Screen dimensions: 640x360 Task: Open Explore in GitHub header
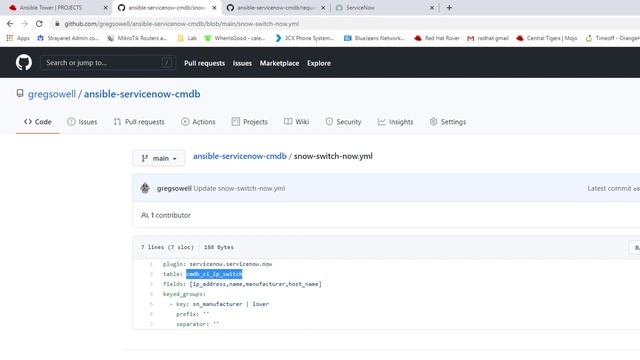[319, 63]
